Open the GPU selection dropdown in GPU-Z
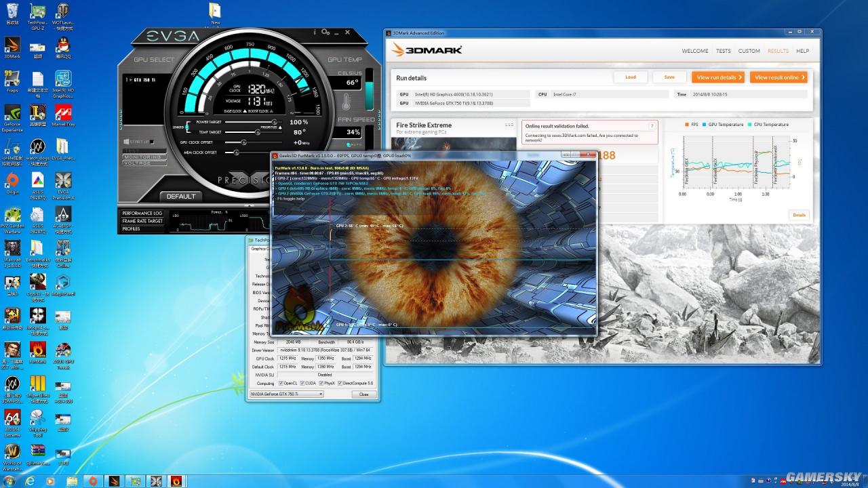The width and height of the screenshot is (868, 488). 286,394
